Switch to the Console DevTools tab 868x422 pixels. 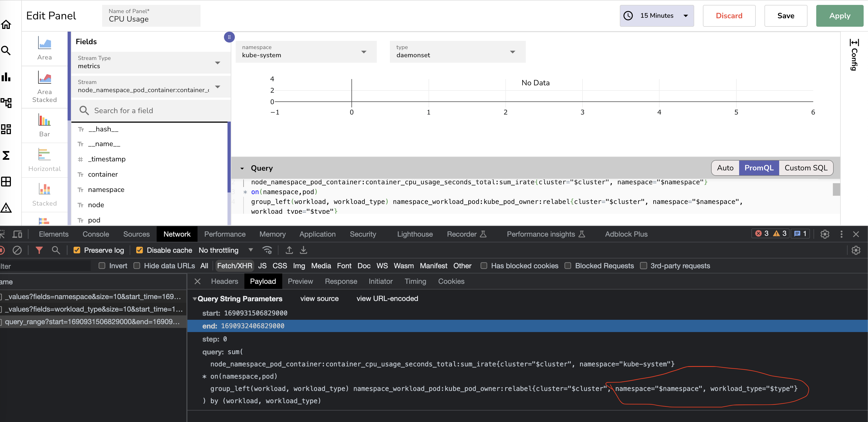(96, 234)
